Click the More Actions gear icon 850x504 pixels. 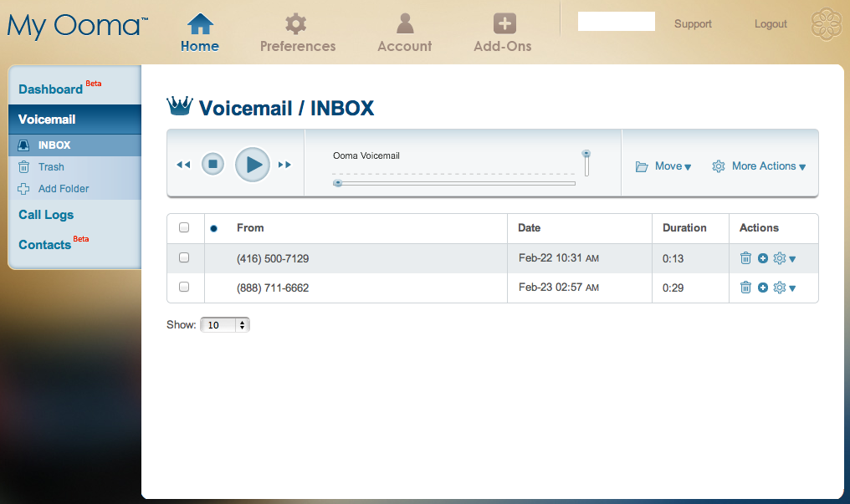(719, 166)
